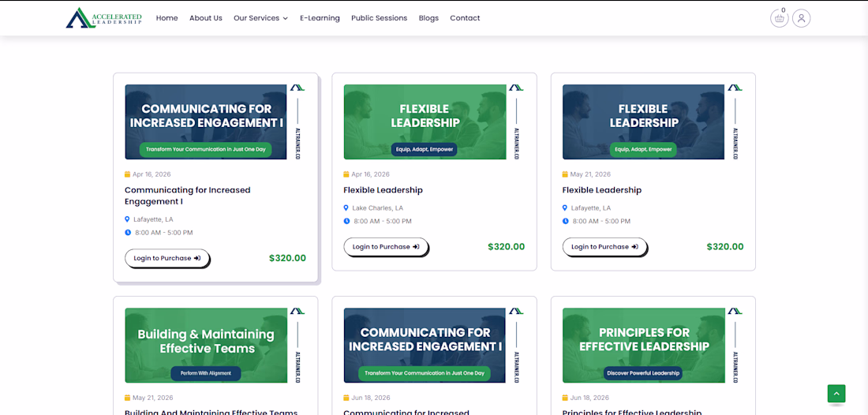Click 8:00 AM - 5:00 PM on May 21 Flexible Leadership
868x415 pixels.
(601, 221)
